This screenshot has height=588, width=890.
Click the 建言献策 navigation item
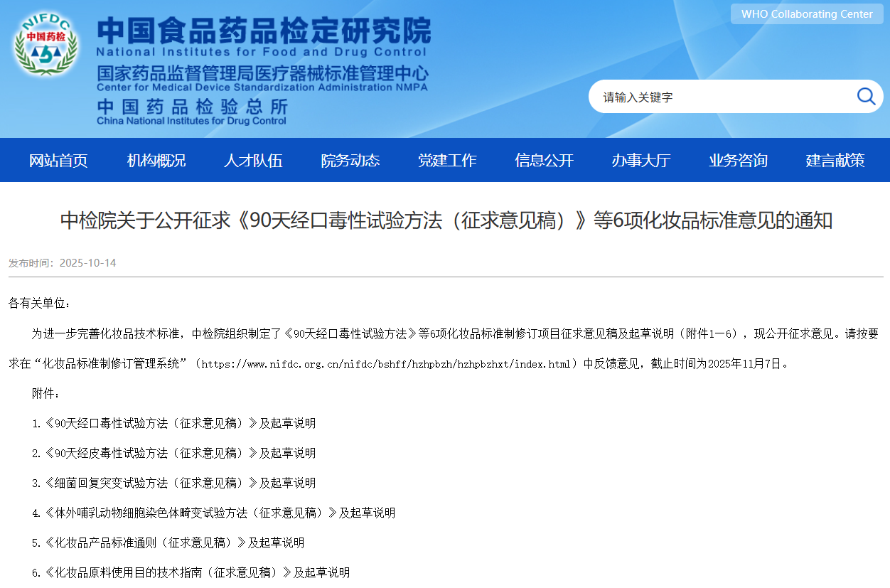point(835,161)
